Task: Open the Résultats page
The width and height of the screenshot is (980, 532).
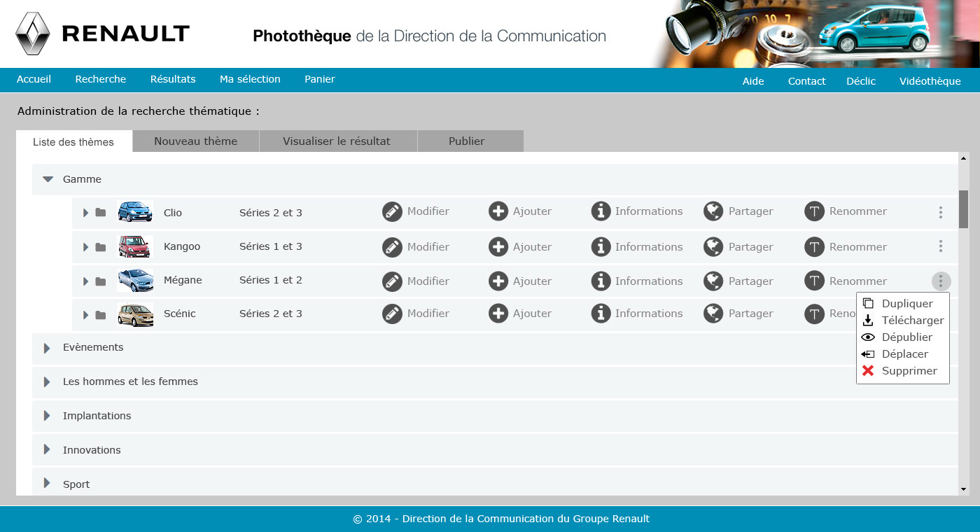Action: pyautogui.click(x=173, y=79)
